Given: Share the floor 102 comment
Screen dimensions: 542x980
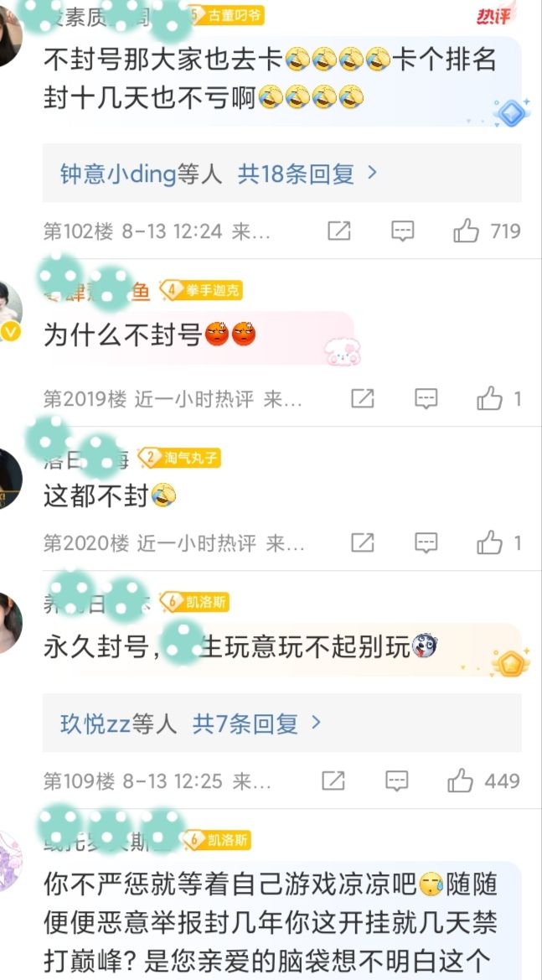Looking at the screenshot, I should (339, 231).
